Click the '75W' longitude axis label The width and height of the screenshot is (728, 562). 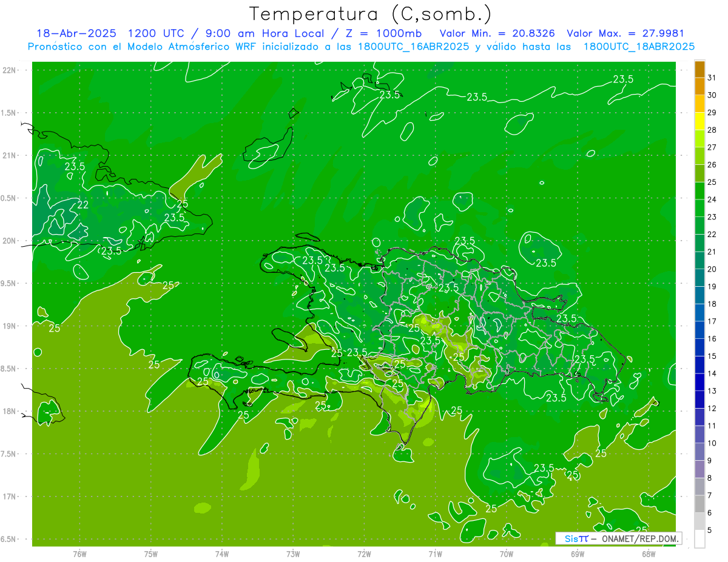click(x=151, y=554)
